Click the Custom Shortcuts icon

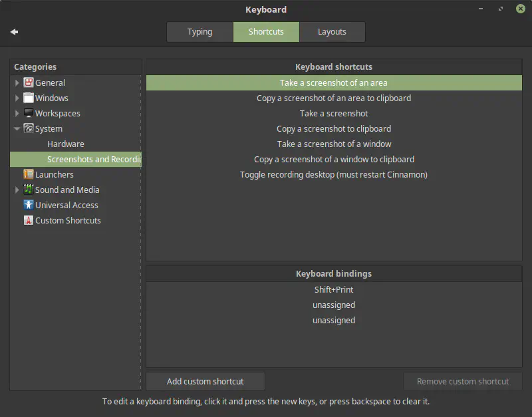29,220
